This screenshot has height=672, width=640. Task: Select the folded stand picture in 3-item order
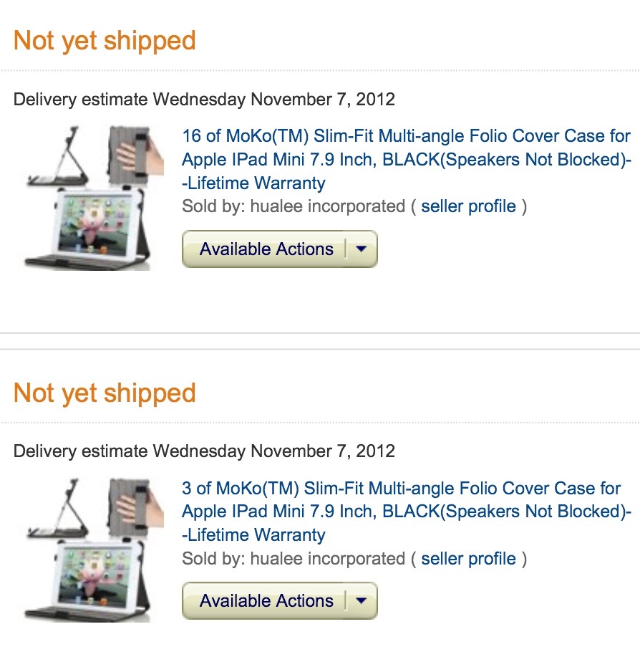coord(58,509)
